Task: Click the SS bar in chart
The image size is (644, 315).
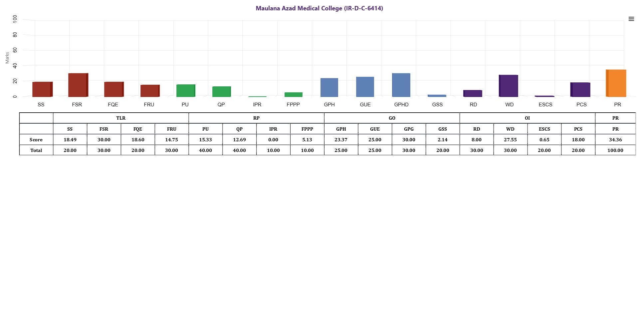Action: [x=43, y=89]
